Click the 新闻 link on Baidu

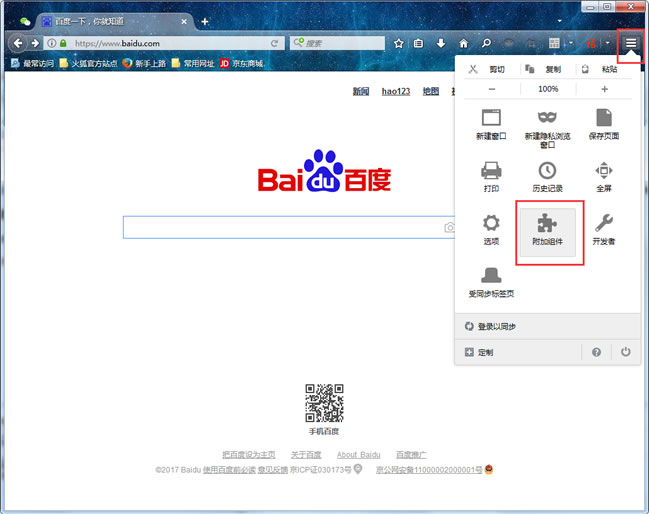[361, 91]
